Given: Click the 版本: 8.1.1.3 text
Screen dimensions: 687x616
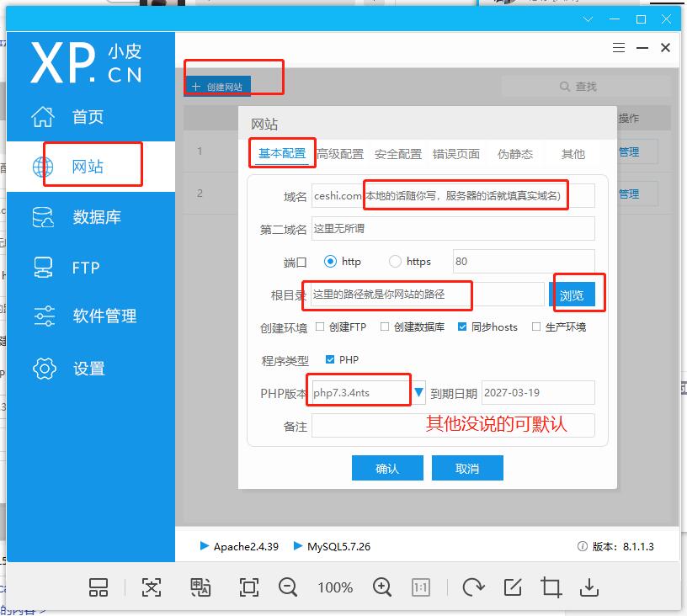Looking at the screenshot, I should pyautogui.click(x=623, y=546).
